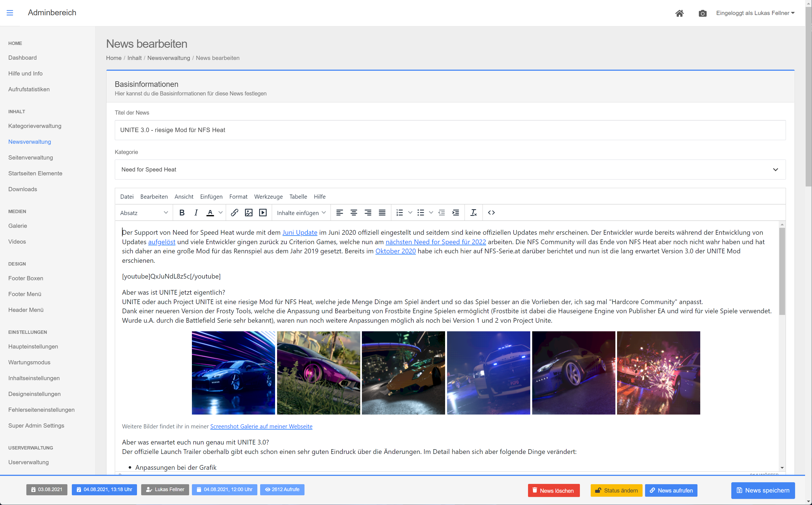Open source code view
Image resolution: width=812 pixels, height=505 pixels.
491,213
